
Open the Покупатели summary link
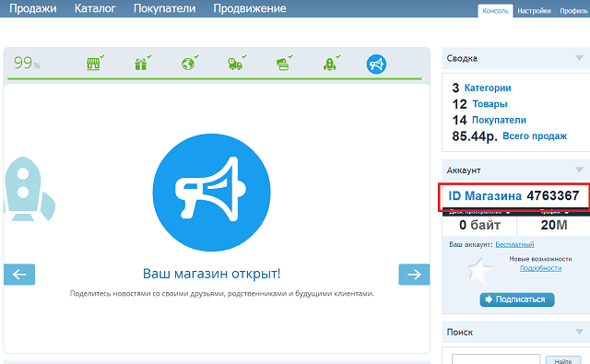pyautogui.click(x=499, y=120)
